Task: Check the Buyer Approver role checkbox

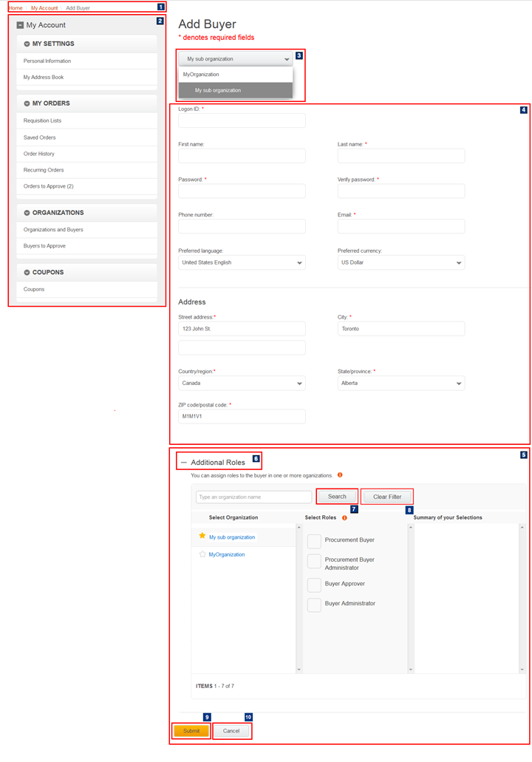Action: pos(314,585)
